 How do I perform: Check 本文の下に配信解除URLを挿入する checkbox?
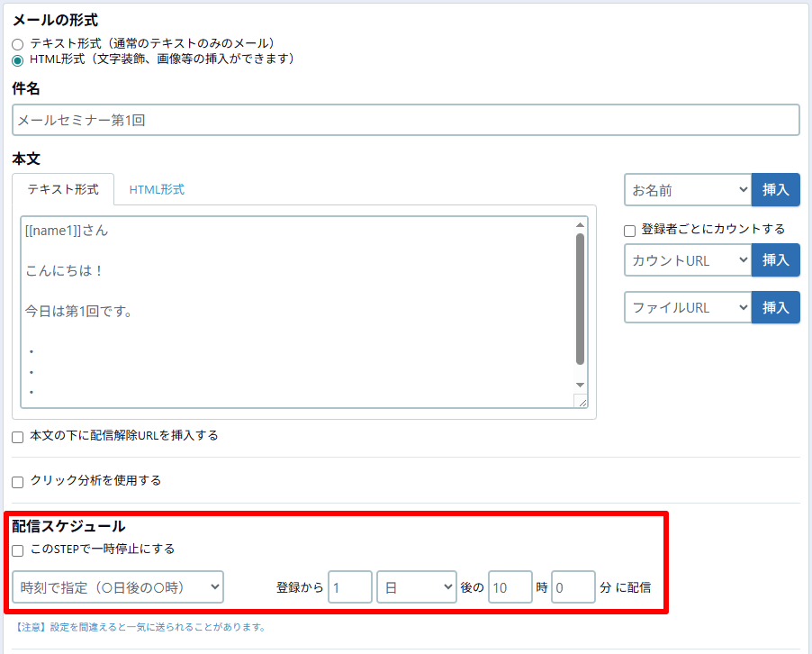point(18,438)
